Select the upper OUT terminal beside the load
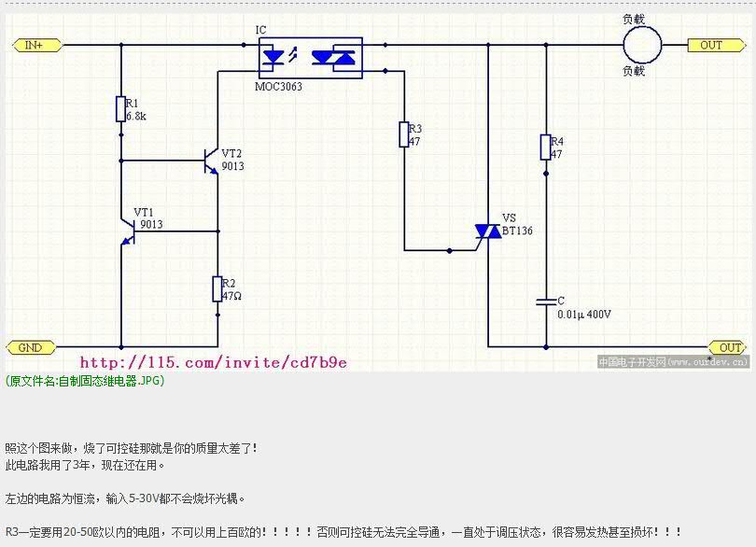Screen dimensions: 756x547 click(x=711, y=45)
